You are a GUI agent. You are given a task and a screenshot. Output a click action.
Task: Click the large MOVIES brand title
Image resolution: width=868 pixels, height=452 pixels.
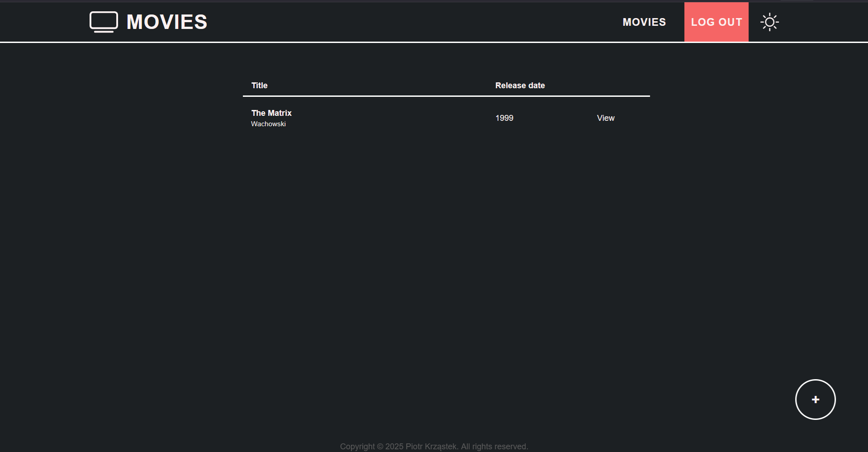(x=167, y=22)
